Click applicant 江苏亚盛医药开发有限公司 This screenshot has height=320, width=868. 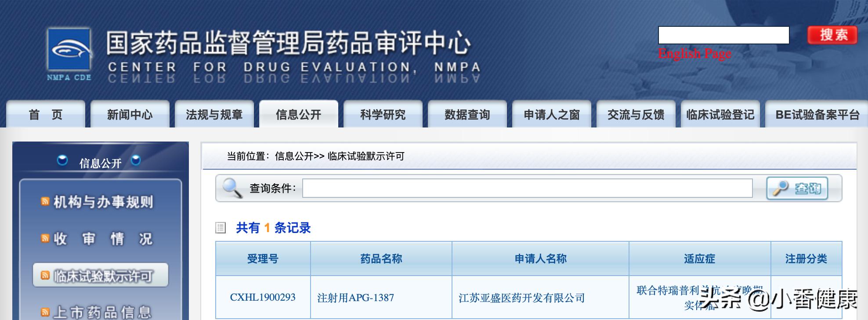(521, 298)
